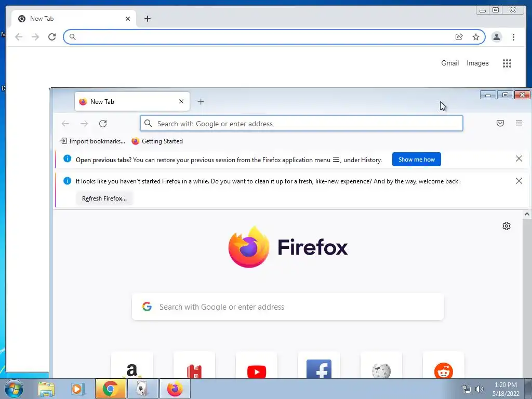532x399 pixels.
Task: Open Google apps grid in Chrome
Action: tap(507, 63)
